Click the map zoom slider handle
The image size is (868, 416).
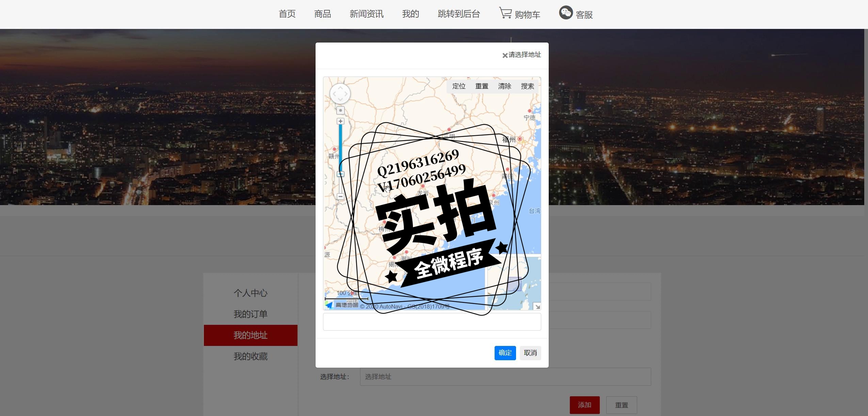click(x=340, y=174)
